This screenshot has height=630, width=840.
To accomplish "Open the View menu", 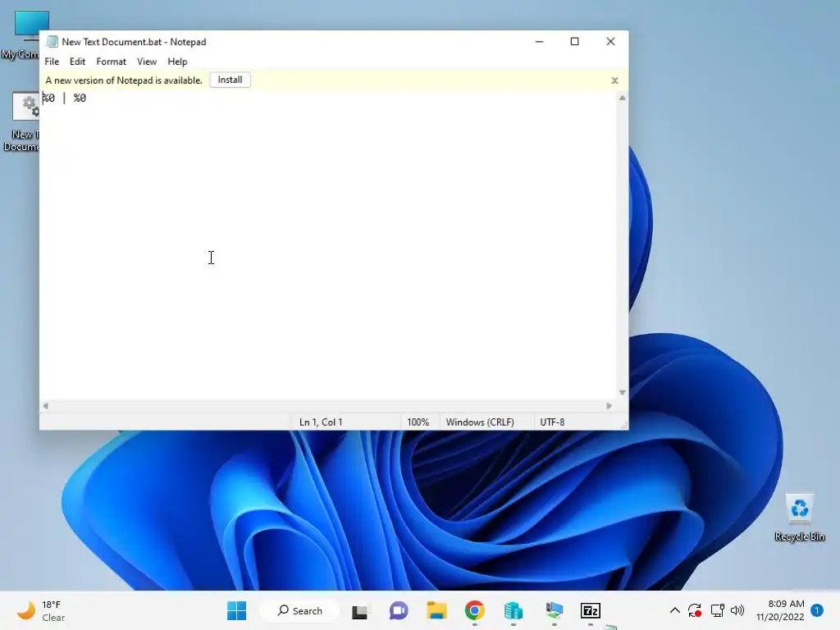I will (x=146, y=62).
